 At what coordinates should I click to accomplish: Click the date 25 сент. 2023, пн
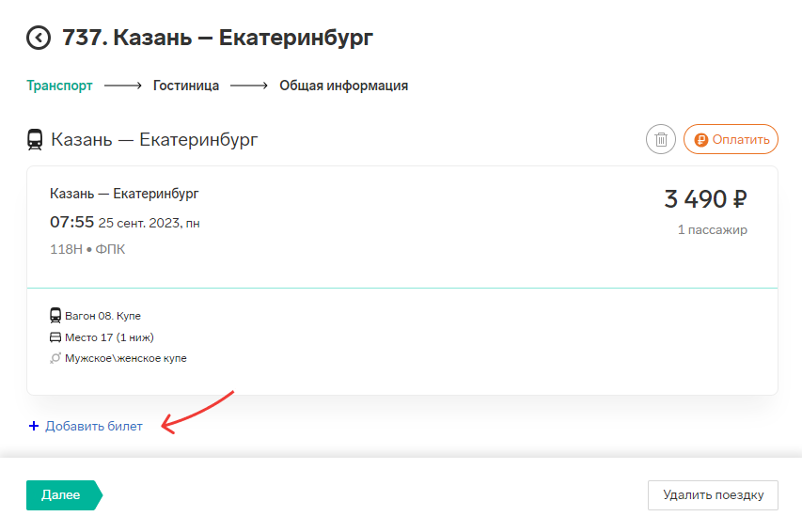(149, 223)
